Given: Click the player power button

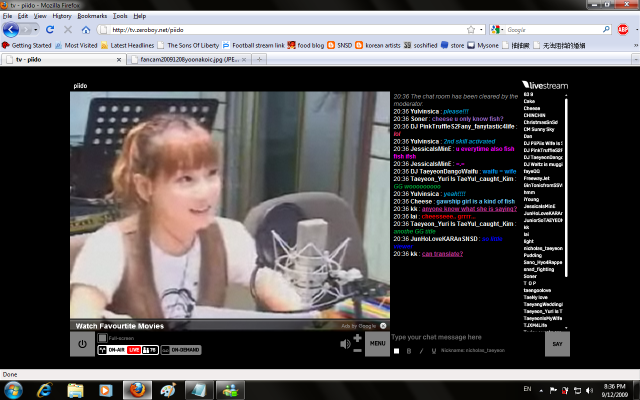Looking at the screenshot, I should [x=82, y=344].
